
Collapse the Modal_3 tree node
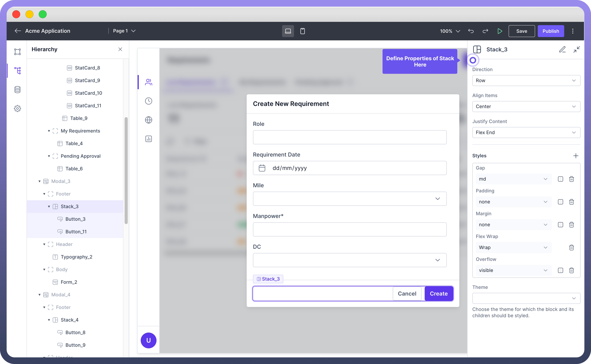(39, 181)
